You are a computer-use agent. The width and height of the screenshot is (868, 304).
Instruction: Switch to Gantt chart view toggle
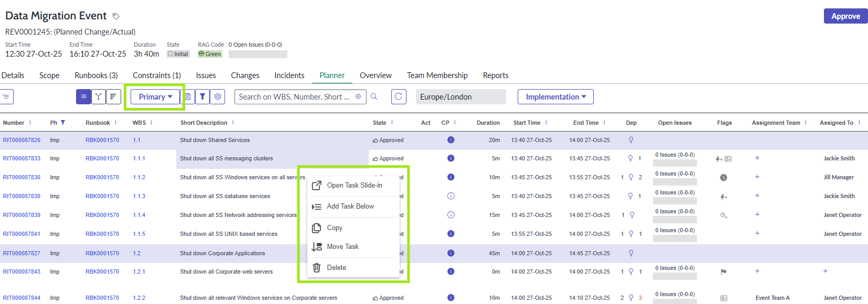[113, 96]
